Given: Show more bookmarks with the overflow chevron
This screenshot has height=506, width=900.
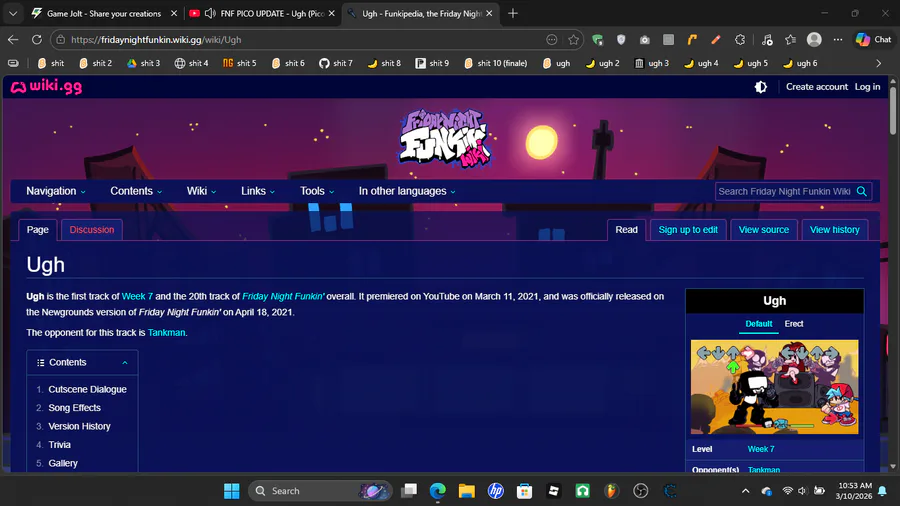Looking at the screenshot, I should 878,63.
